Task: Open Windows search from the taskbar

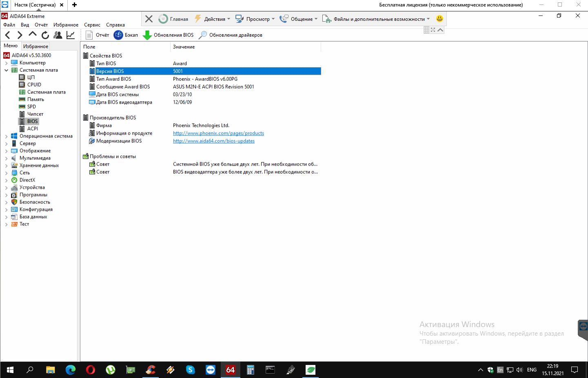Action: click(x=30, y=370)
